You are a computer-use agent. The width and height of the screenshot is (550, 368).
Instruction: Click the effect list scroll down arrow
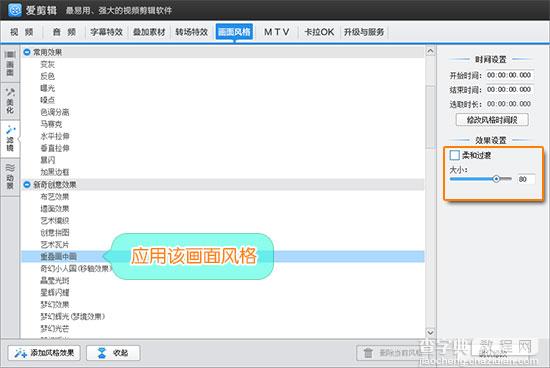[430, 332]
